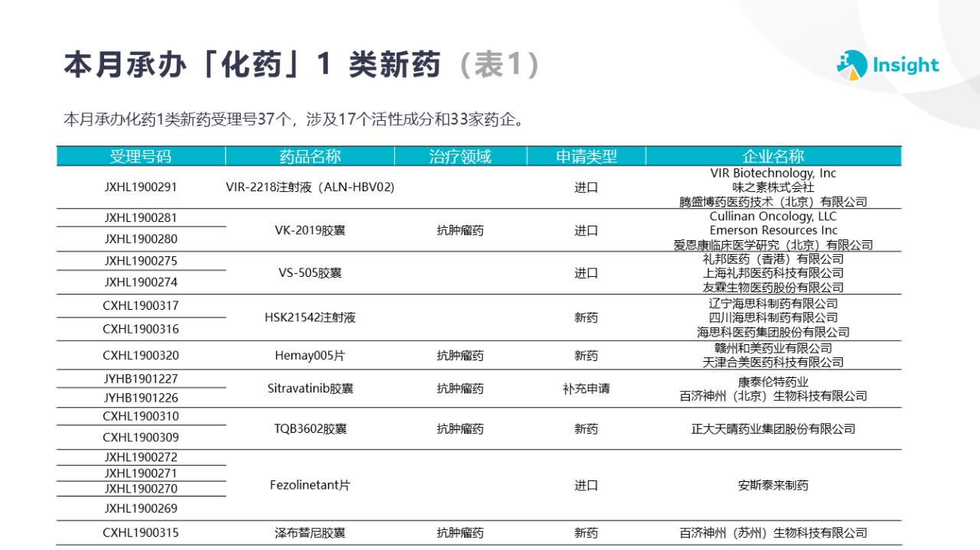
Task: Click the 企业名称 column header
Action: click(773, 156)
